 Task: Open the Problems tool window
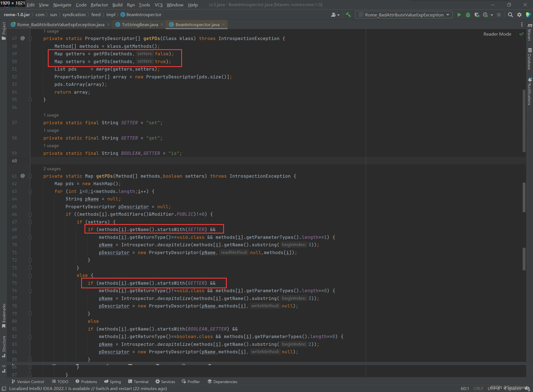86,381
